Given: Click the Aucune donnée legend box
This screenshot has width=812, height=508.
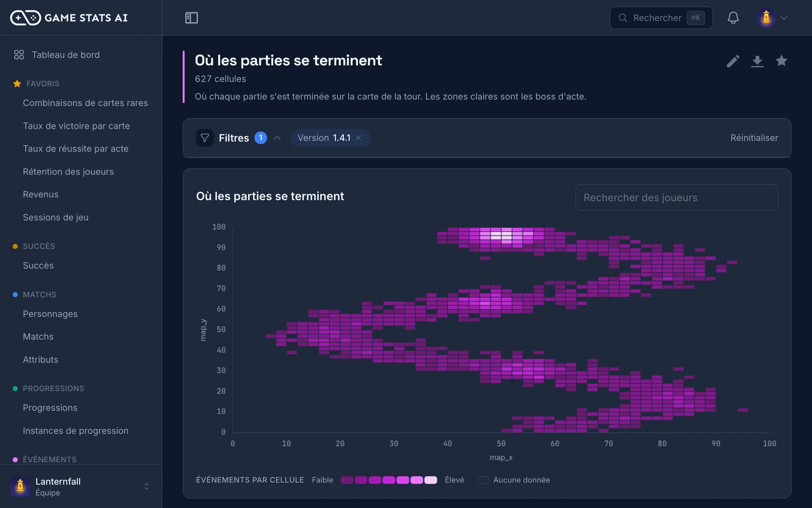Looking at the screenshot, I should (x=483, y=480).
